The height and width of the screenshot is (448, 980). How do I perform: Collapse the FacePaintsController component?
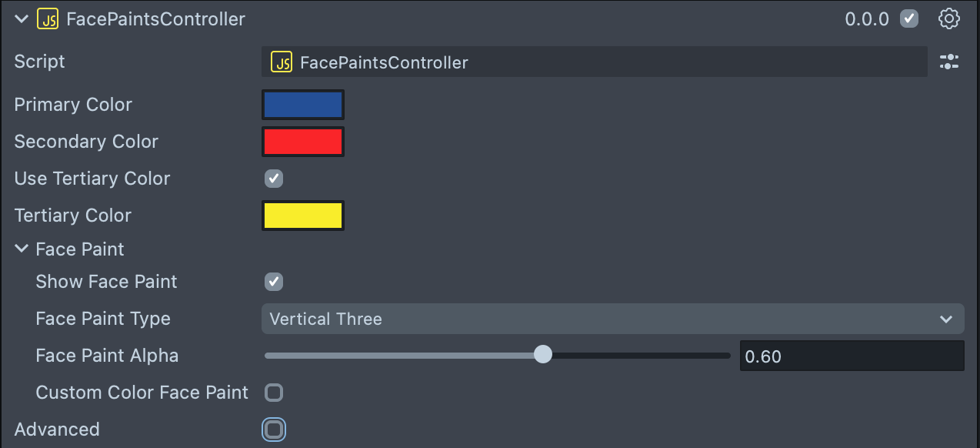point(22,19)
